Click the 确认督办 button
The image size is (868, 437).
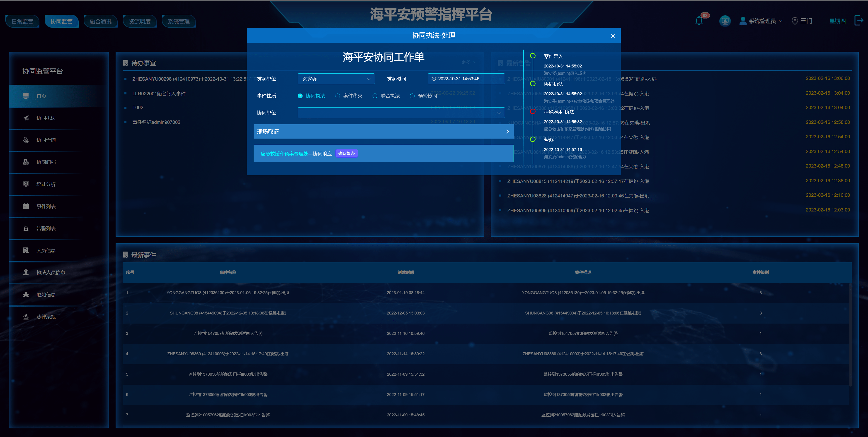click(346, 154)
